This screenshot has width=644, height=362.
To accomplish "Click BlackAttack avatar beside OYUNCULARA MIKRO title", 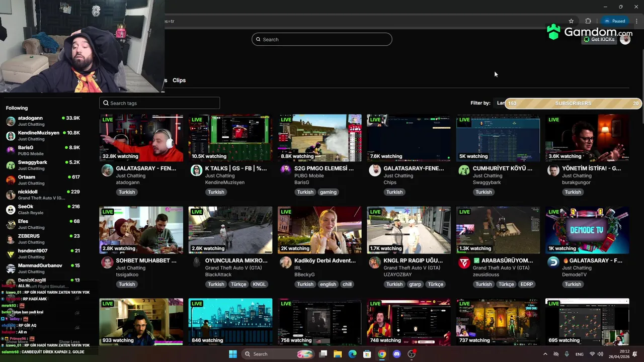I will [196, 262].
